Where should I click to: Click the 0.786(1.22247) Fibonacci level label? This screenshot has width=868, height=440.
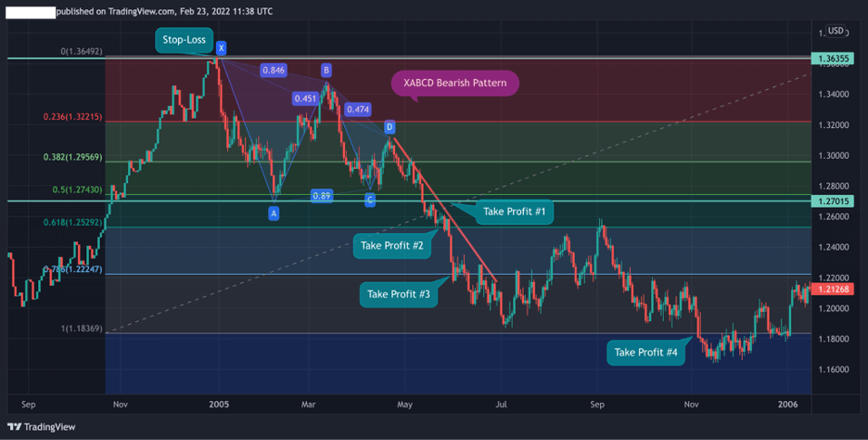click(x=72, y=269)
